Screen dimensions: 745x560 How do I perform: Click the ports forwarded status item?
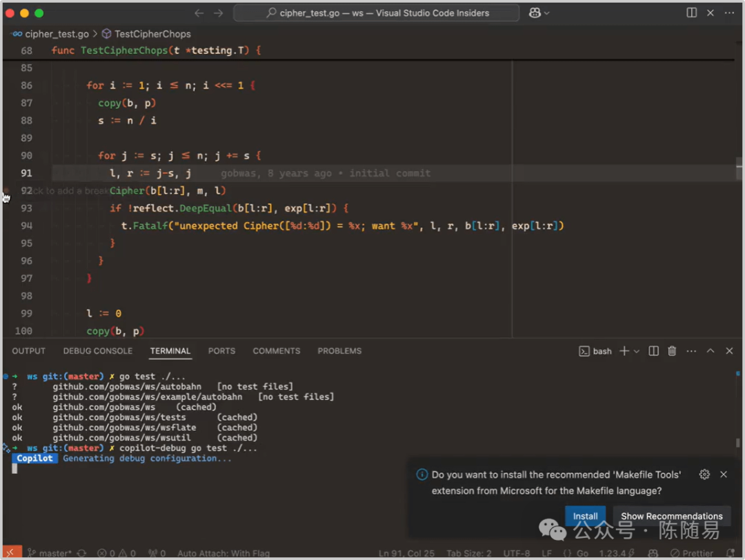pyautogui.click(x=157, y=553)
